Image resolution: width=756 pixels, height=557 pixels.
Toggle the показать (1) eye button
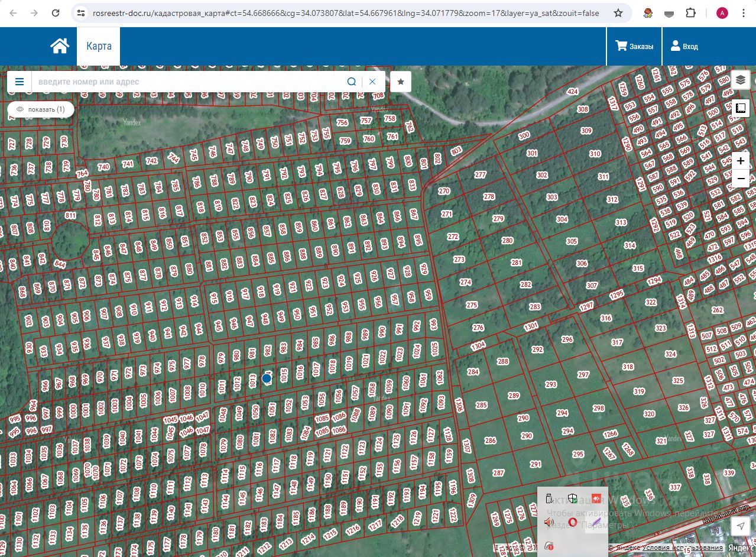point(41,109)
